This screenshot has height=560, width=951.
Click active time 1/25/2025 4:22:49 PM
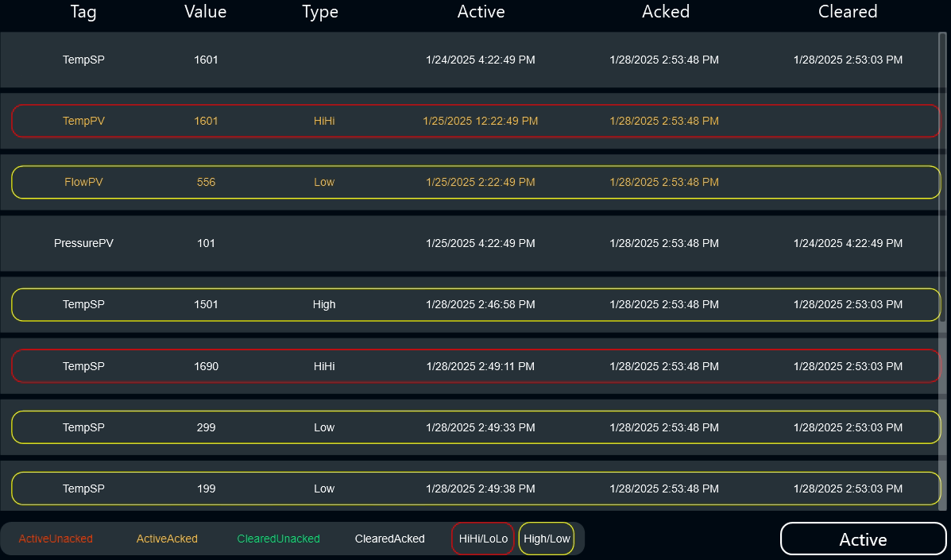(481, 244)
